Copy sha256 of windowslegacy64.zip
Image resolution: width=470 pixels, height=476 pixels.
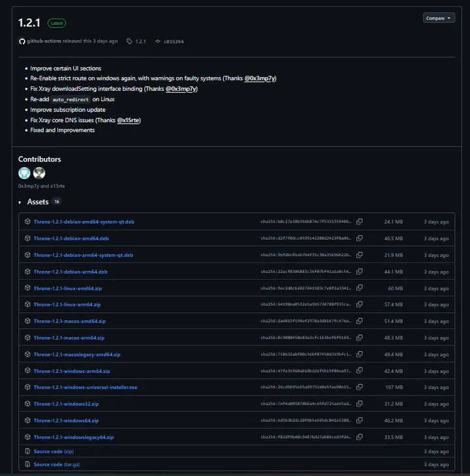click(360, 437)
